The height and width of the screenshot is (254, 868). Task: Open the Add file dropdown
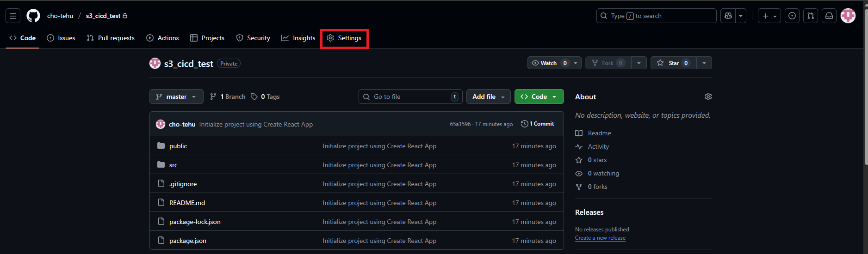click(489, 97)
